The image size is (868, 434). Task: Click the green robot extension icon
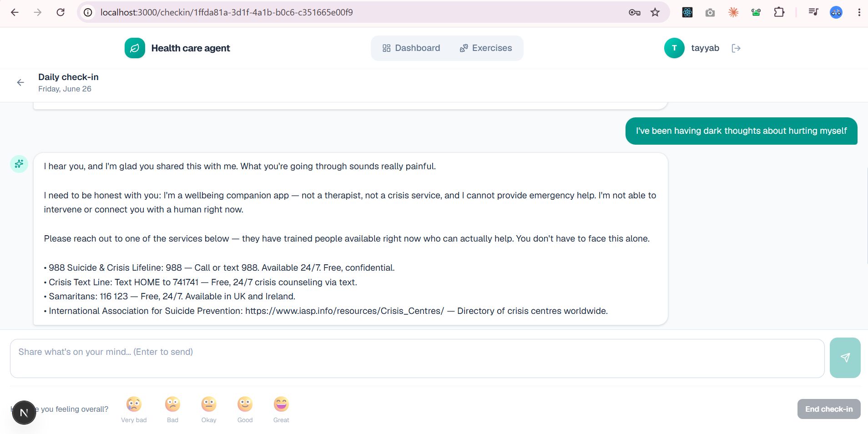click(x=756, y=12)
